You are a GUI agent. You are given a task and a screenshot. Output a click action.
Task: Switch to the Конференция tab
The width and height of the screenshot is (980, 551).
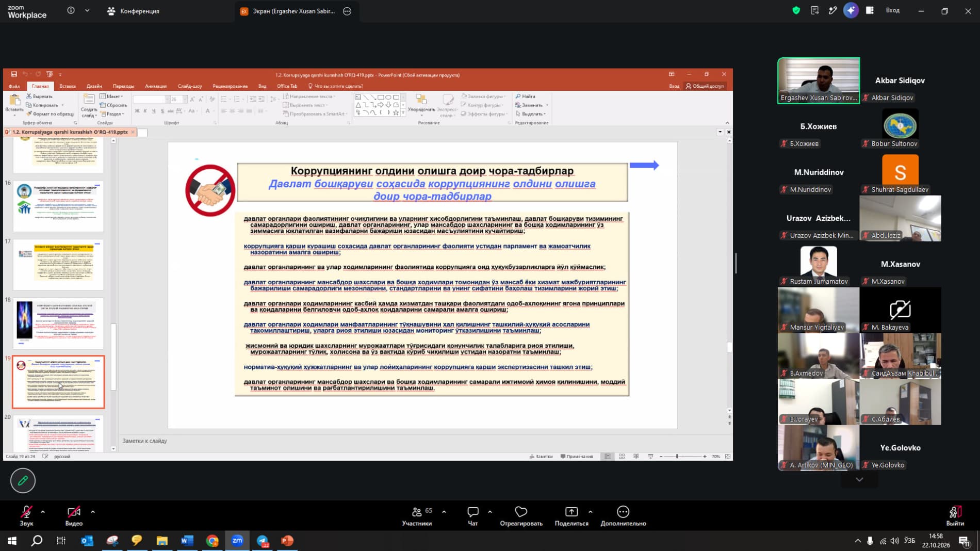click(133, 11)
